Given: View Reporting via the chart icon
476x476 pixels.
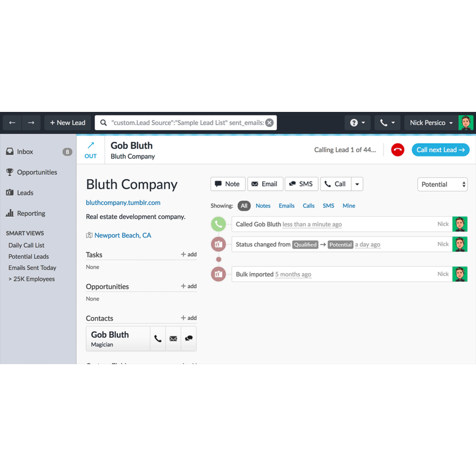Looking at the screenshot, I should click(31, 213).
